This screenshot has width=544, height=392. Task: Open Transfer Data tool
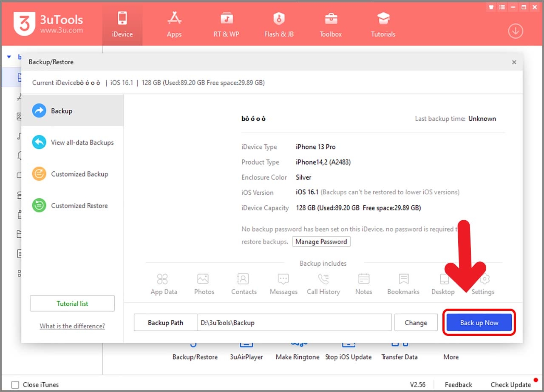[x=399, y=357]
